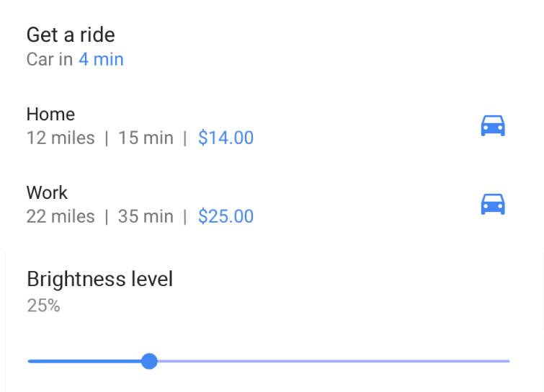The image size is (544, 392).
Task: Click the 15 min duration for Home
Action: click(x=146, y=138)
